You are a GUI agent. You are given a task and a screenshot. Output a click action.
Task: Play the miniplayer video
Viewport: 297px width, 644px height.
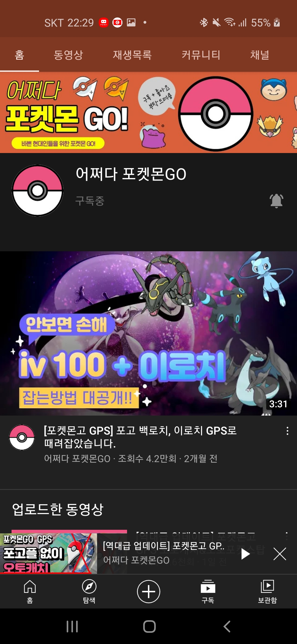point(245,554)
